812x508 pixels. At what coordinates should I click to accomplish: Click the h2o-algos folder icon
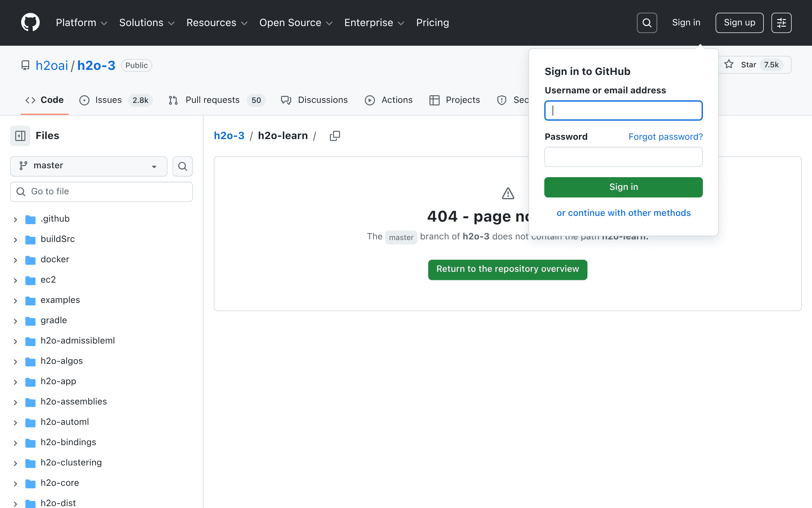click(30, 362)
